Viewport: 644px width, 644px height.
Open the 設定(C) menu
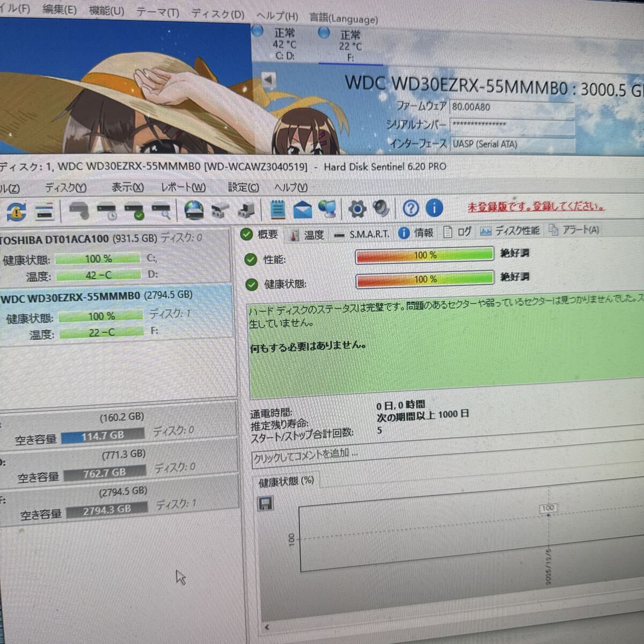tap(243, 187)
